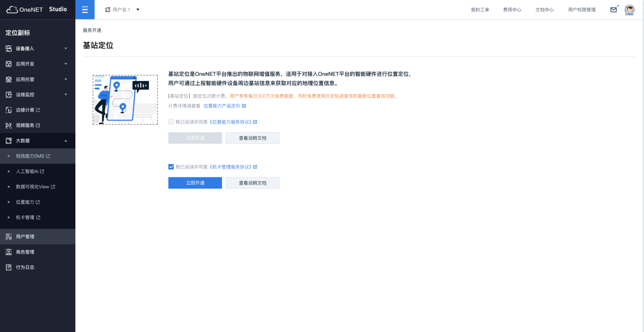The height and width of the screenshot is (332, 644).
Task: Click the base-station positioning illustration
Action: point(125,100)
